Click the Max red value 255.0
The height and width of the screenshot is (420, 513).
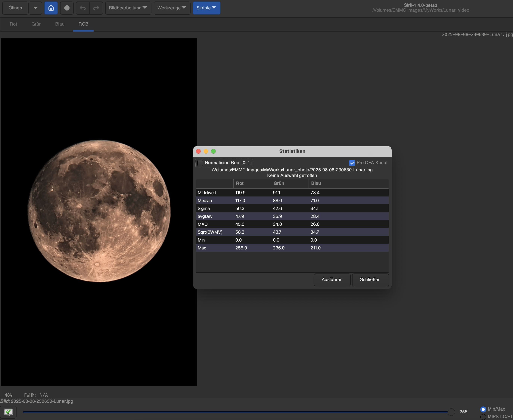pyautogui.click(x=241, y=248)
